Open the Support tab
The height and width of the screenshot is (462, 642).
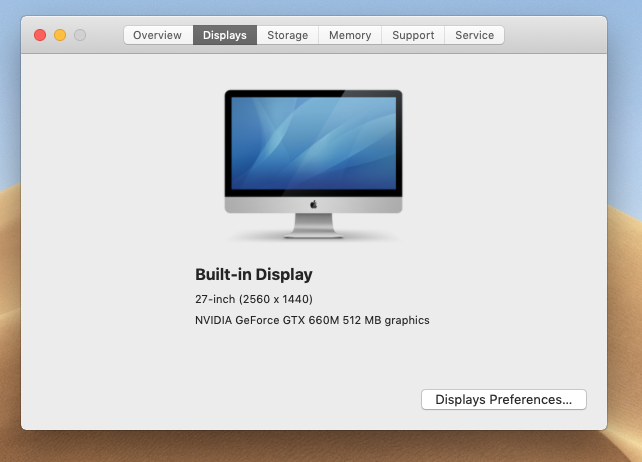point(413,35)
